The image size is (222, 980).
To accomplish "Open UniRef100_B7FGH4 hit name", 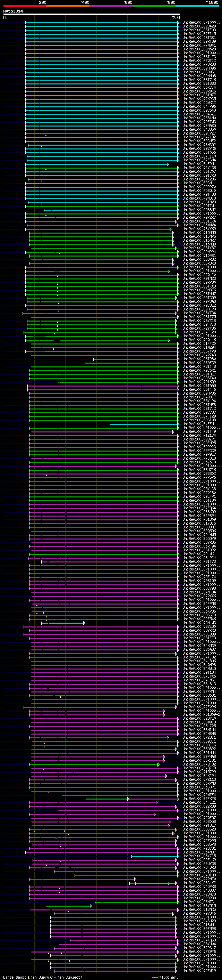I will click(199, 160).
